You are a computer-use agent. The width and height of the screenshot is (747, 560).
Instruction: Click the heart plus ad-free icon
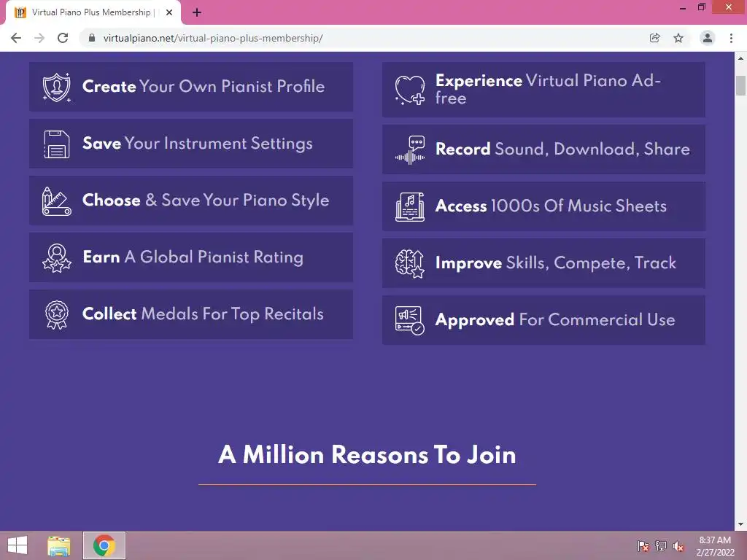point(410,90)
